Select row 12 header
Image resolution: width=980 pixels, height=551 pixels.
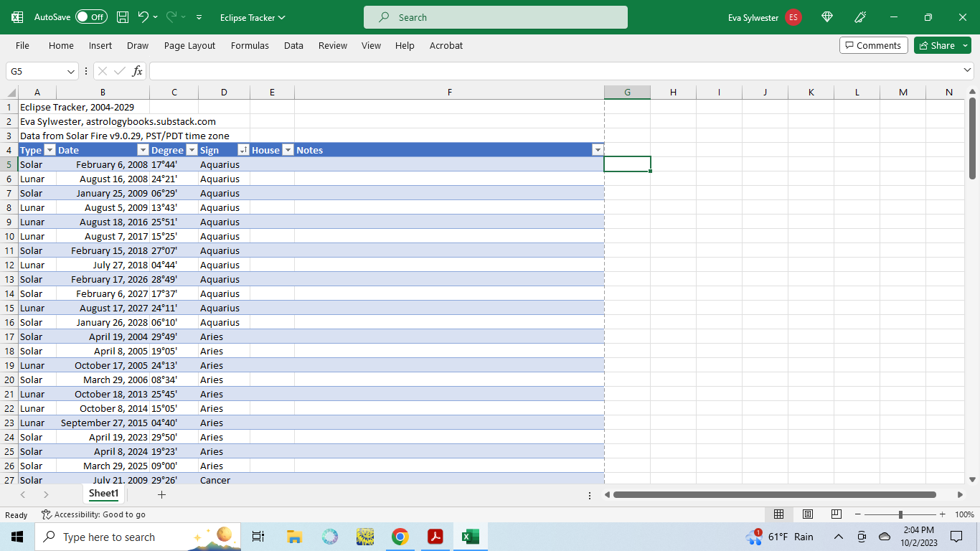[x=9, y=265]
